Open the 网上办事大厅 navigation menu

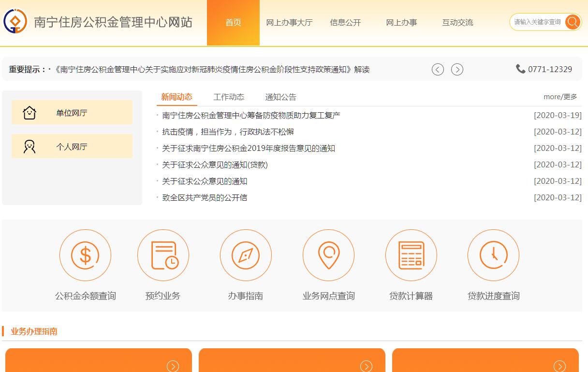[289, 23]
